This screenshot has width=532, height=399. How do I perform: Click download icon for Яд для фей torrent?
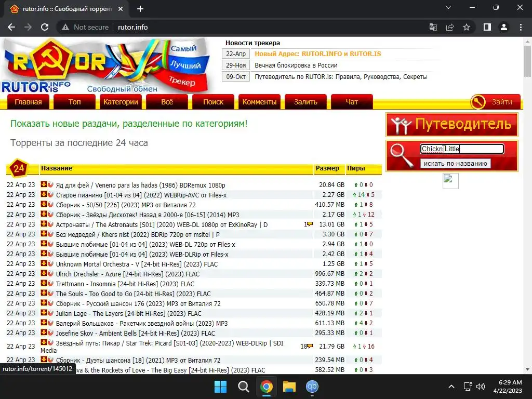click(x=44, y=184)
